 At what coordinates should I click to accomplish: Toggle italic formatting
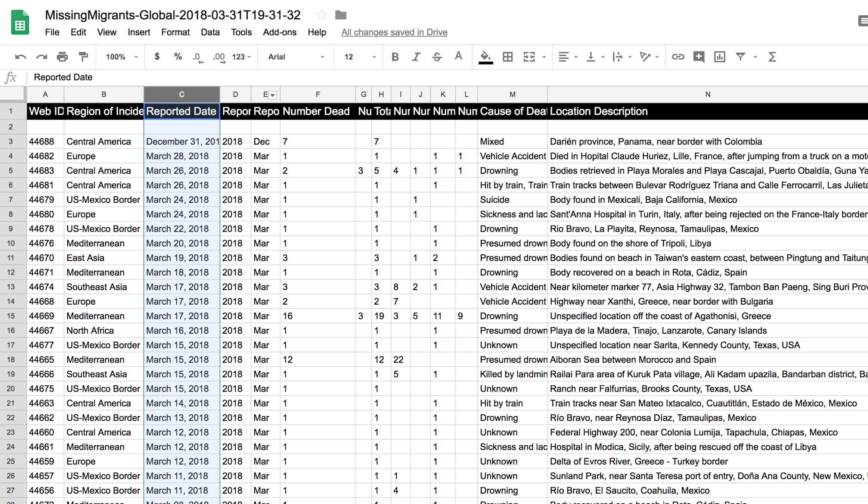416,57
